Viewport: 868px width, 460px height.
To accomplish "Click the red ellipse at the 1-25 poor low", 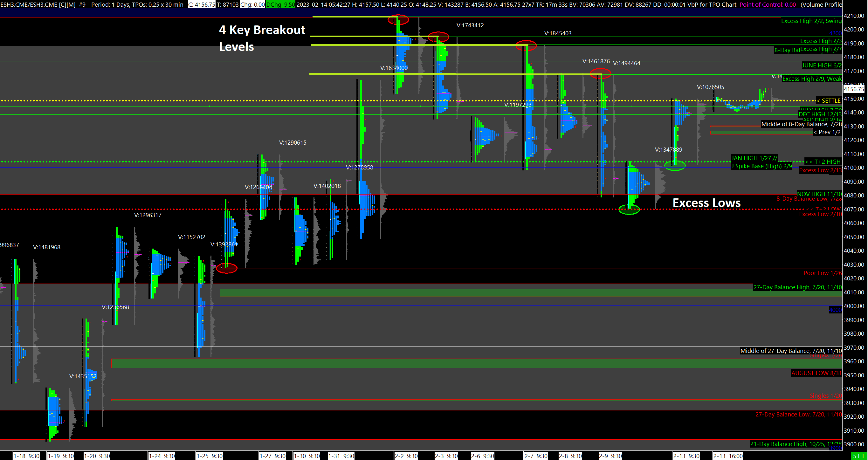I will click(226, 268).
